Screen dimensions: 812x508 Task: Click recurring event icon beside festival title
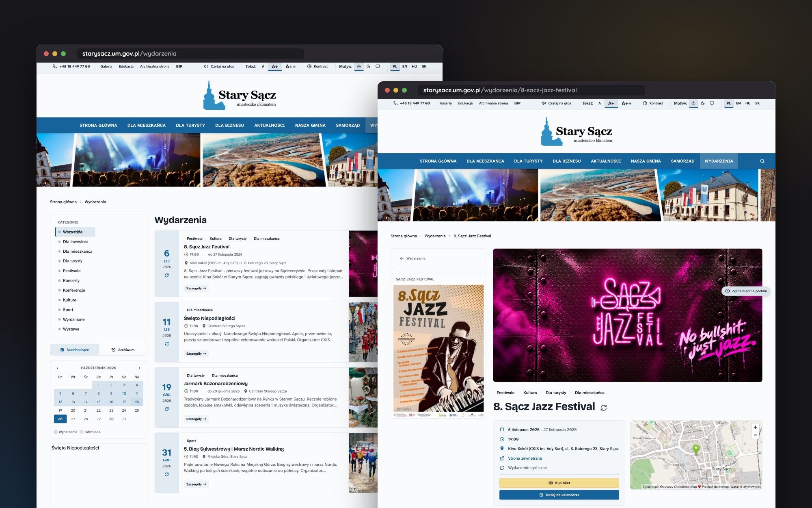pyautogui.click(x=604, y=408)
